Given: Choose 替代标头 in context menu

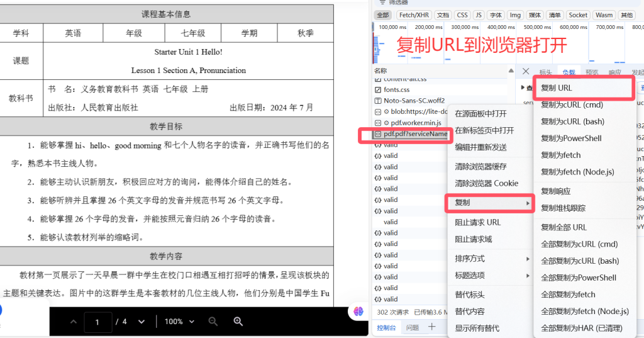Looking at the screenshot, I should point(491,295).
